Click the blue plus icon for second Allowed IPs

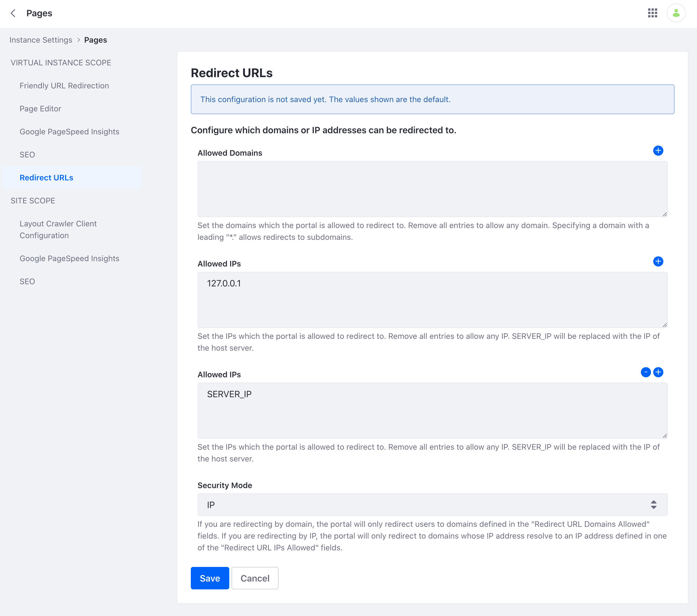(658, 372)
